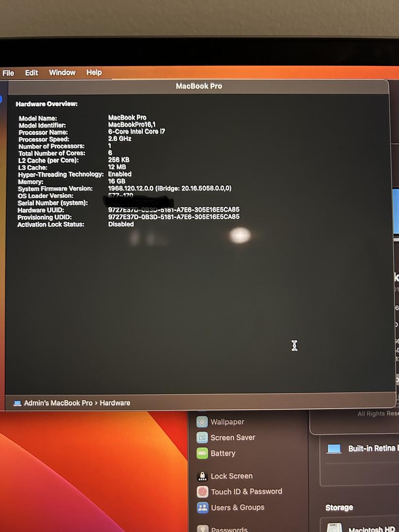
Task: Click the MacBook Pro window title
Action: click(199, 86)
